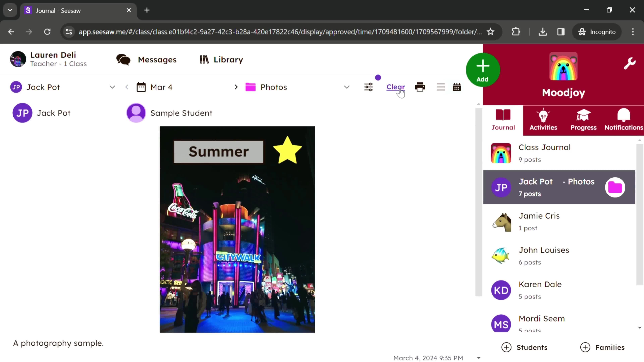Open the post options arrow beside the timestamp
The image size is (644, 362).
pyautogui.click(x=478, y=358)
